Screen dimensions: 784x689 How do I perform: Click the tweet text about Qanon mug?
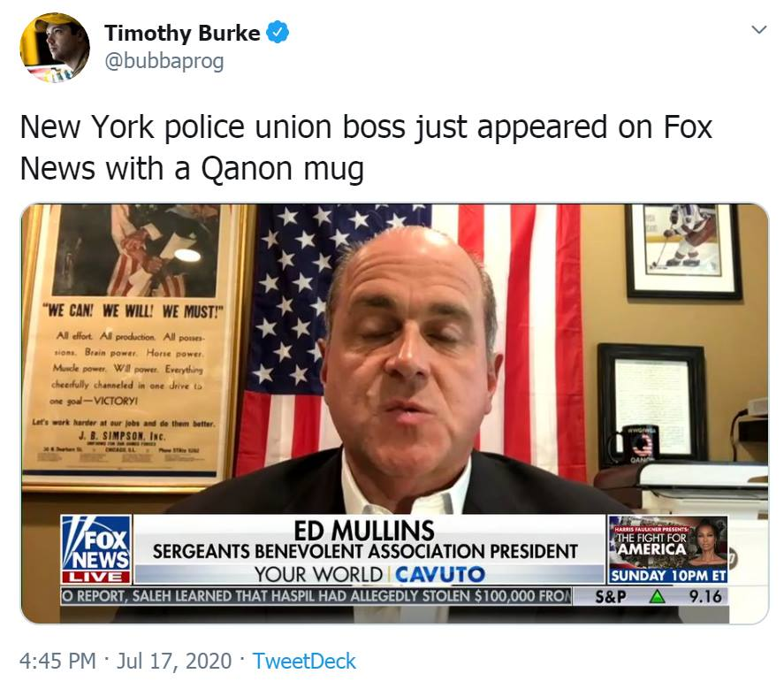tap(366, 147)
